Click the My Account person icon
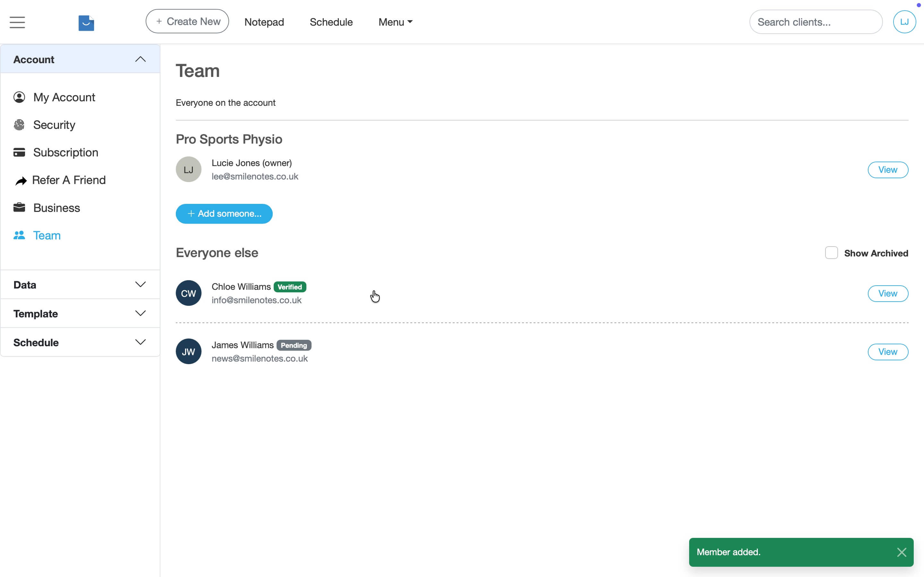The width and height of the screenshot is (924, 577). tap(19, 97)
